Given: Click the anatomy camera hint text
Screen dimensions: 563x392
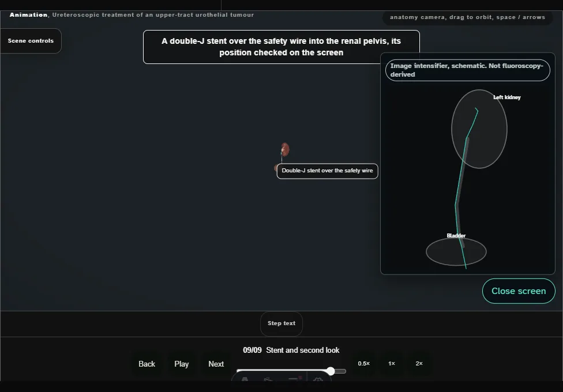Looking at the screenshot, I should [467, 17].
